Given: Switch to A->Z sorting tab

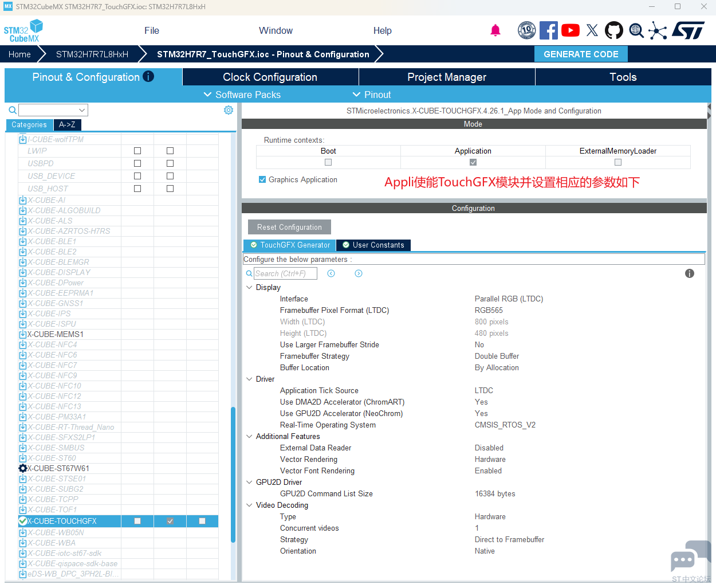Looking at the screenshot, I should click(x=67, y=124).
